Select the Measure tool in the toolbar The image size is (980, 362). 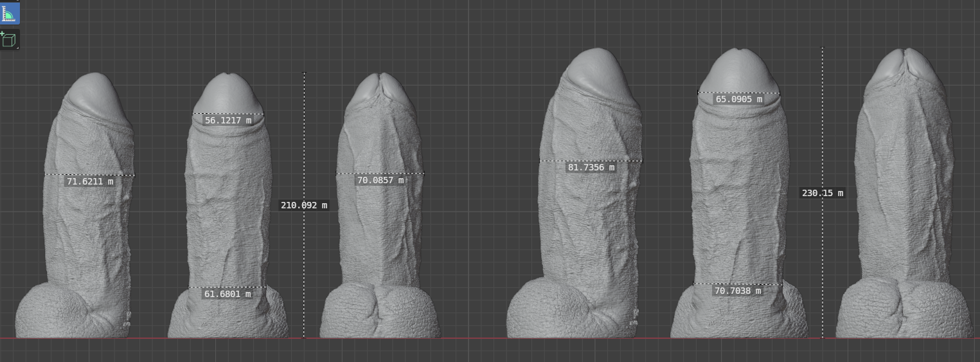coord(9,14)
